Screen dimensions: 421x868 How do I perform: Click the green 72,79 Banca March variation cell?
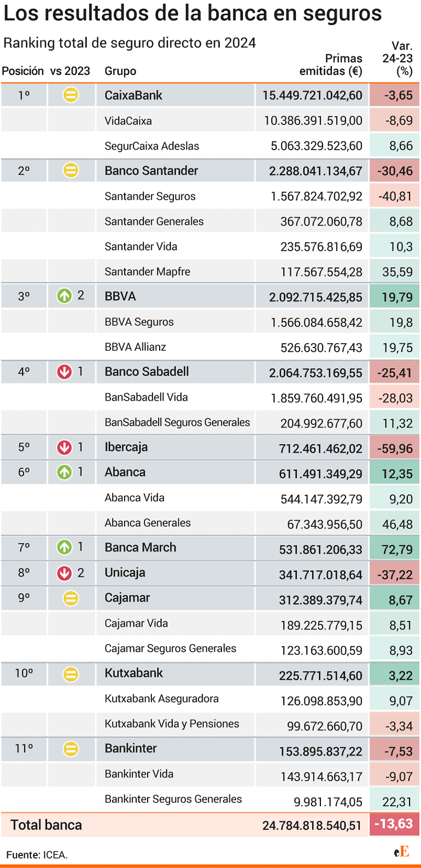[394, 548]
